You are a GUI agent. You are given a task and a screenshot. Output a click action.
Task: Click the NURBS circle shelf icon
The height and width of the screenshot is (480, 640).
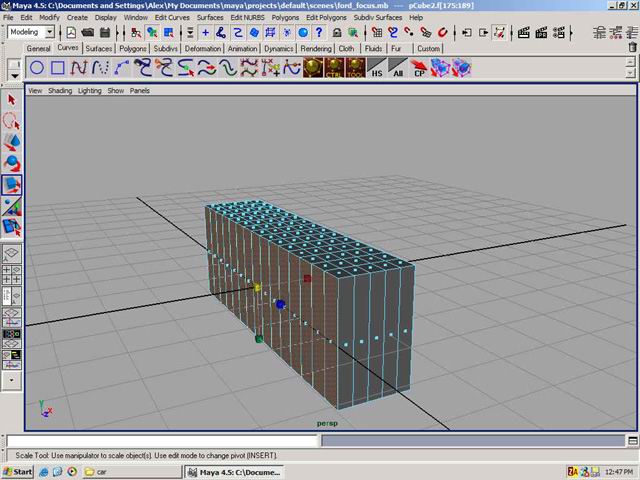pyautogui.click(x=36, y=68)
